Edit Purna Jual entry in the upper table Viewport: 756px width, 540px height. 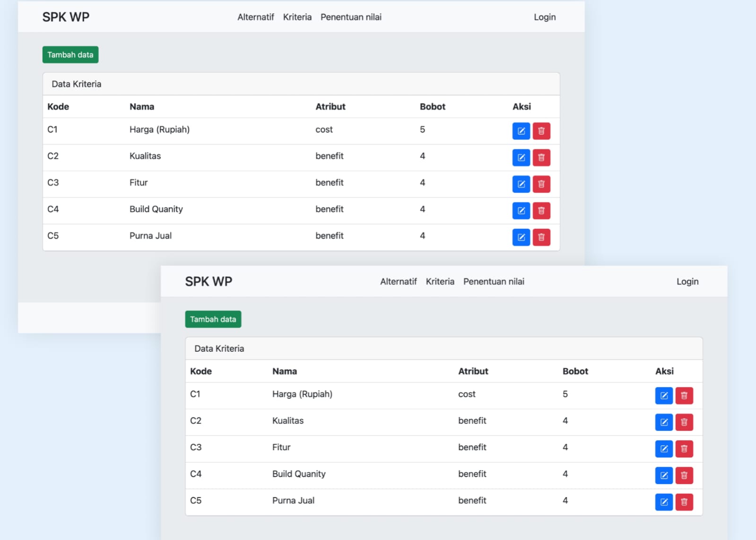[x=521, y=237]
